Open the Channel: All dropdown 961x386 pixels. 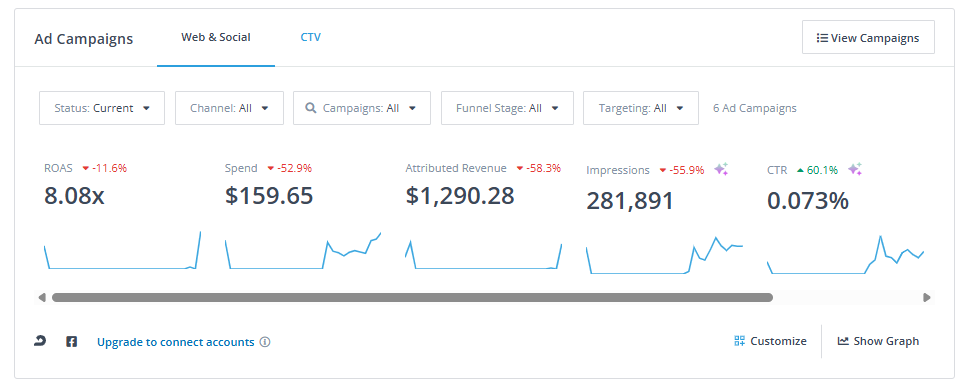[229, 108]
